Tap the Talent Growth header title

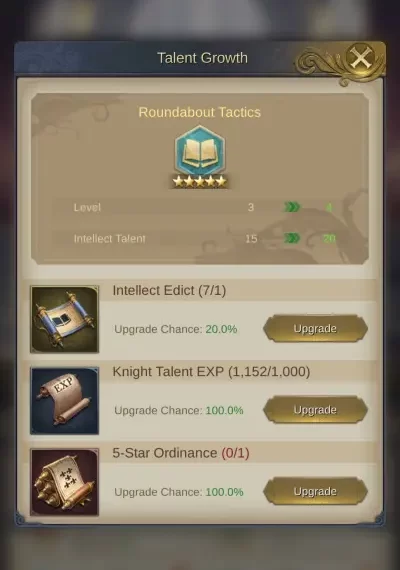(202, 58)
